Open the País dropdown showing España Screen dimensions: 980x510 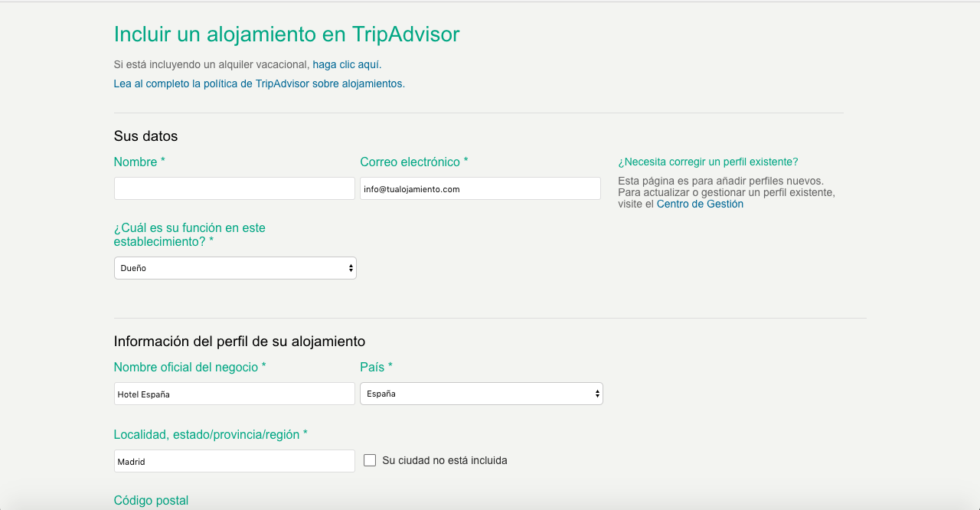[482, 394]
